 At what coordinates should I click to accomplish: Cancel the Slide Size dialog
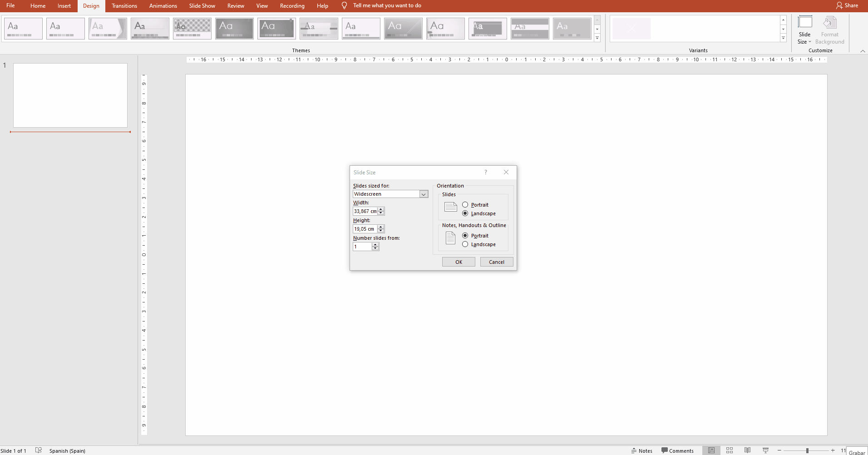(x=496, y=262)
